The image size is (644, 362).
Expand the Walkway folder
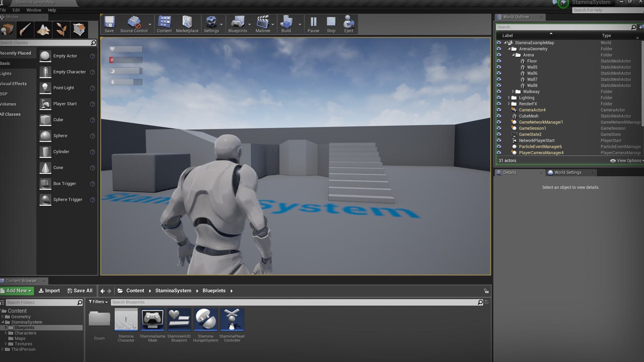click(x=513, y=92)
